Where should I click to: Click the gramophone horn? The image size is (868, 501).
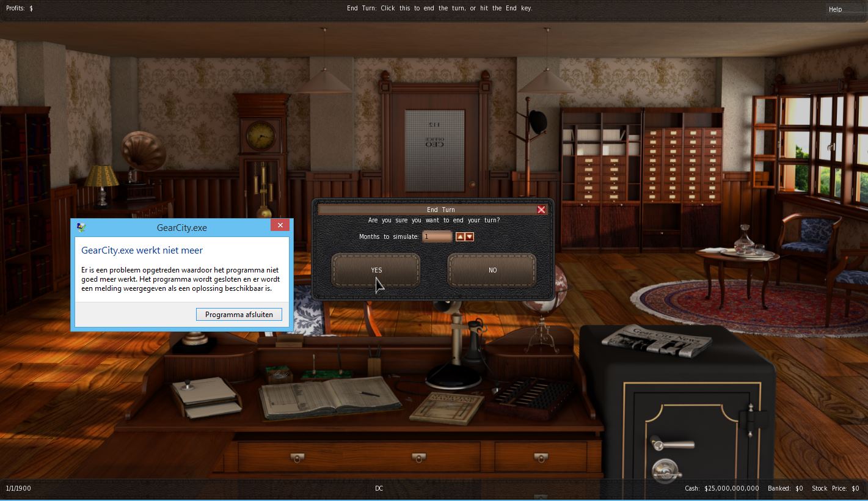pos(143,150)
